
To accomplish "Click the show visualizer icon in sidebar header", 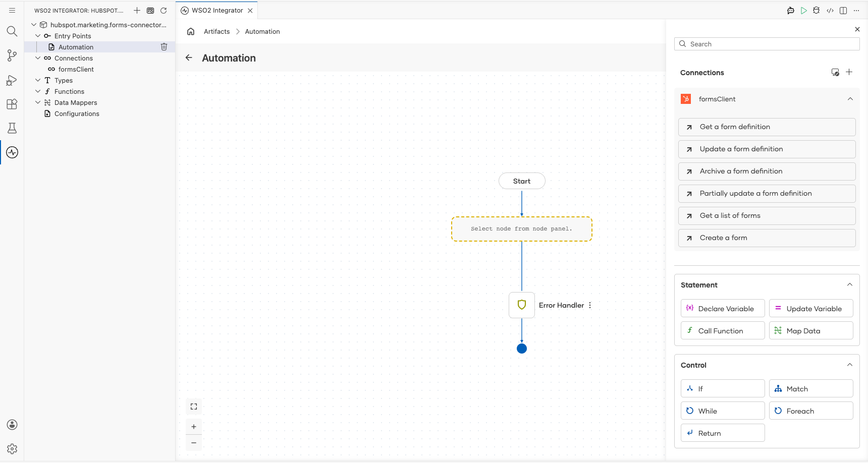I will (x=150, y=10).
